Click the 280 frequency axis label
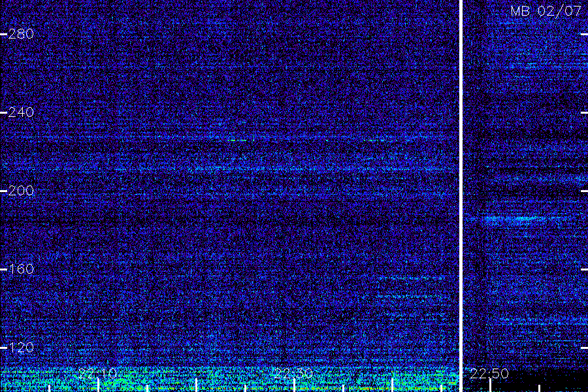Image resolution: width=588 pixels, height=392 pixels. [x=21, y=34]
